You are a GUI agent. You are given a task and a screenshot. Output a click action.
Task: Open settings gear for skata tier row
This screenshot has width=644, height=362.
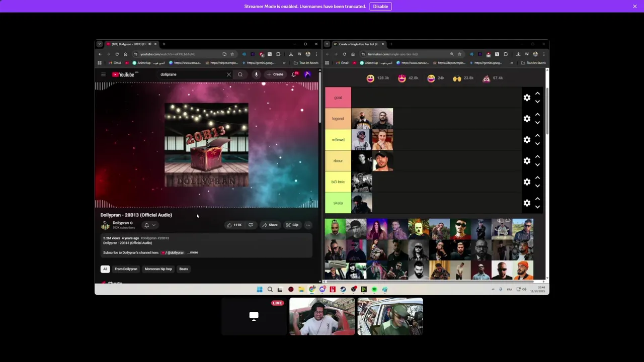click(x=527, y=203)
